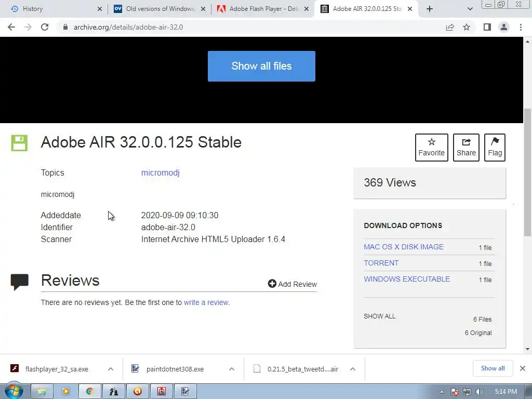
Task: Open the Windows Start menu
Action: point(14,391)
